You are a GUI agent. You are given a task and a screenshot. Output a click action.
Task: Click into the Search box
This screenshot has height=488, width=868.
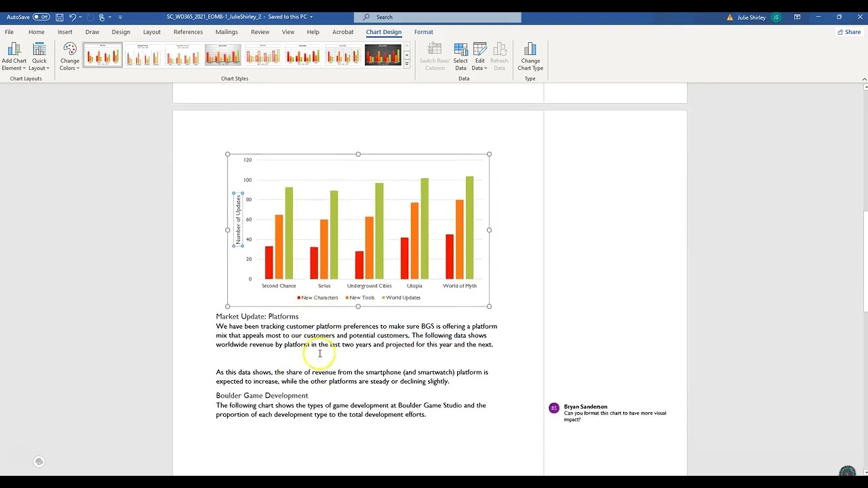437,17
